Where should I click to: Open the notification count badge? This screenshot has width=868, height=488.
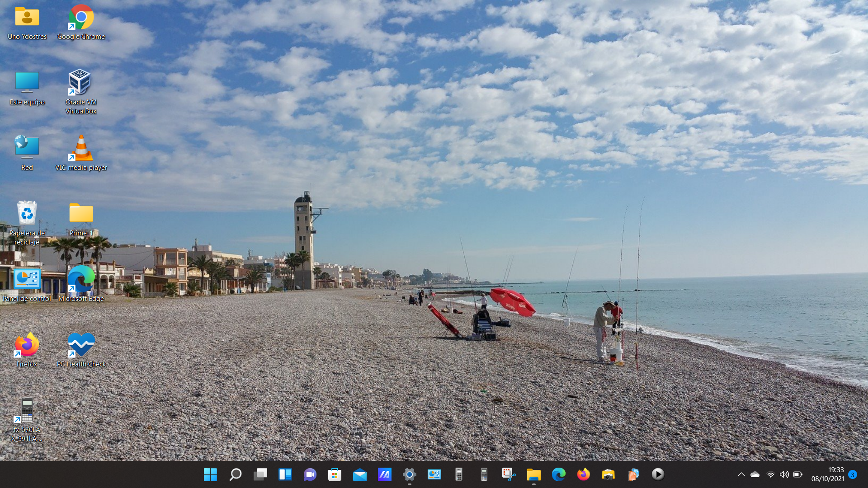(853, 474)
